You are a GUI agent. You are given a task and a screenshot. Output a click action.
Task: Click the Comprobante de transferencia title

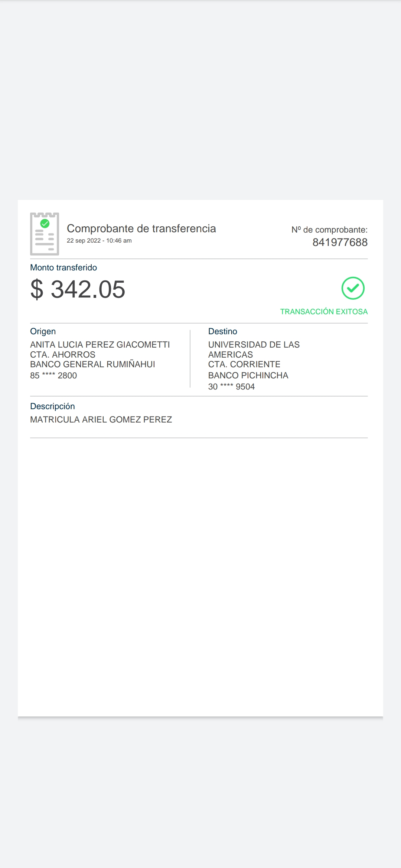141,228
